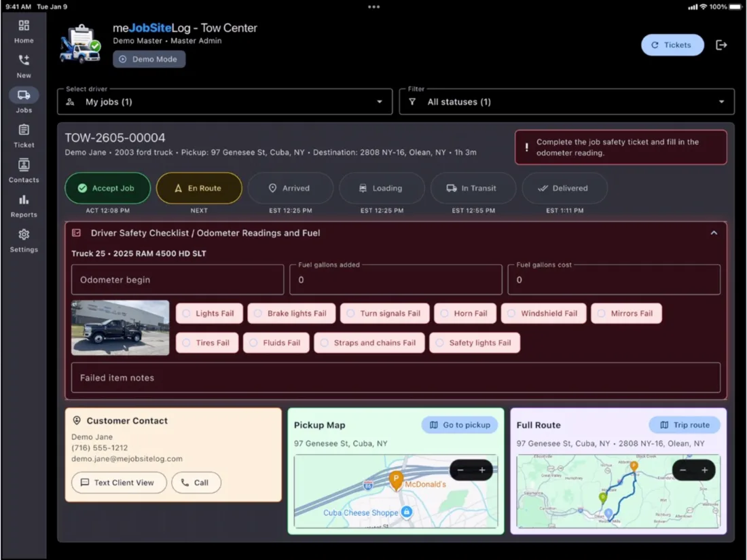Click the Fuel gallons added field
This screenshot has width=747, height=560.
[396, 280]
